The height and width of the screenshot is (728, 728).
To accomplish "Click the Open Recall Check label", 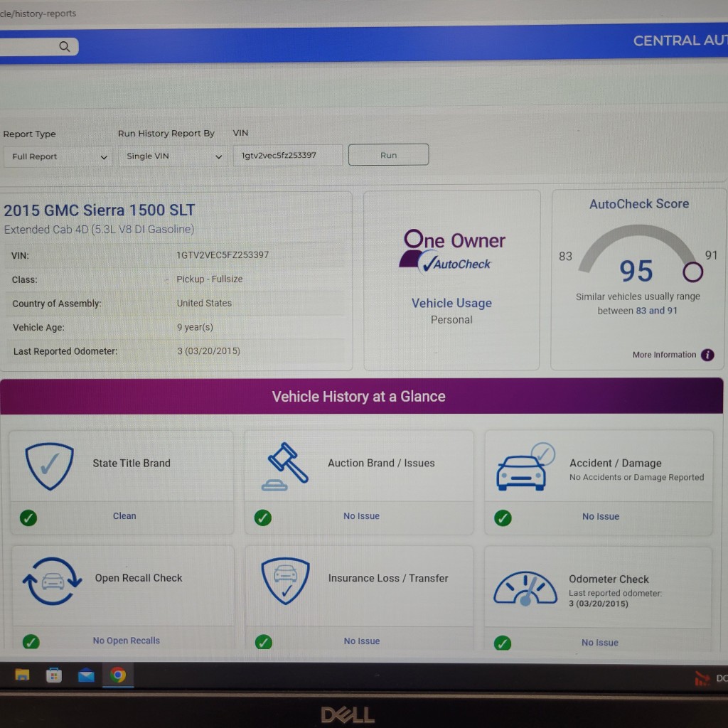I will [x=139, y=578].
